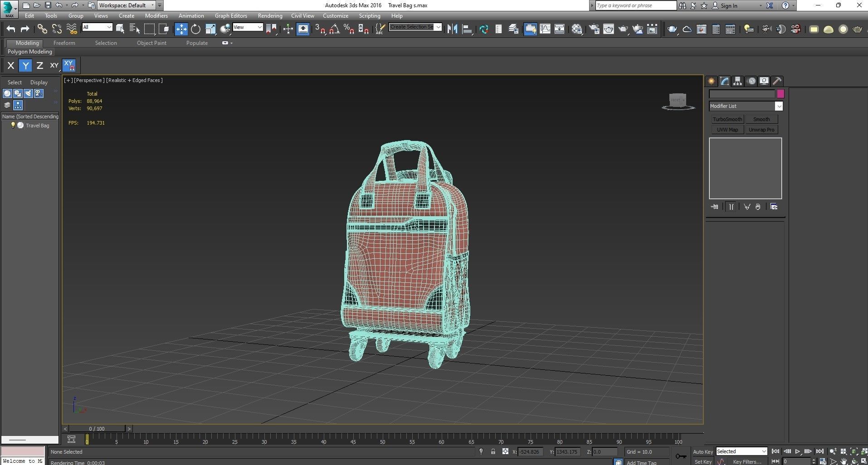Open the Create panel star tab
The image size is (868, 465).
(x=711, y=81)
